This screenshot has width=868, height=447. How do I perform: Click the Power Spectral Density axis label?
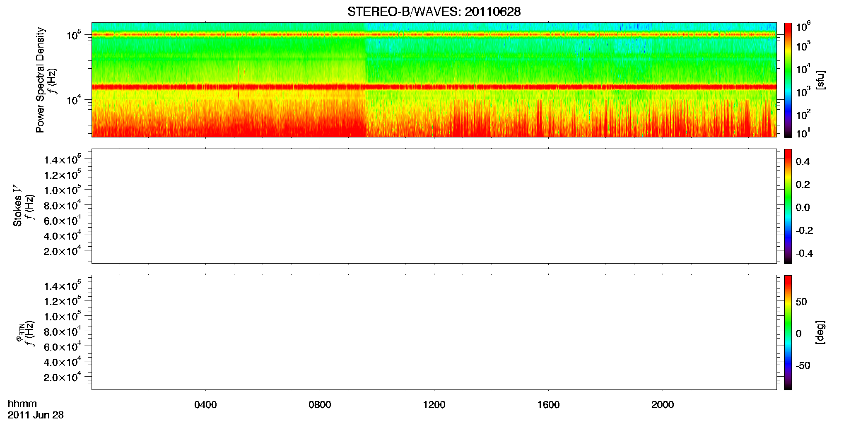(x=40, y=80)
